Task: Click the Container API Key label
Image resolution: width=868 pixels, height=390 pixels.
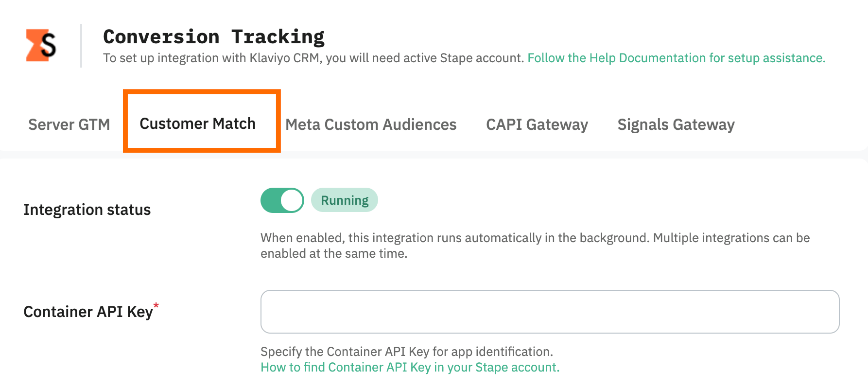Action: 88,312
